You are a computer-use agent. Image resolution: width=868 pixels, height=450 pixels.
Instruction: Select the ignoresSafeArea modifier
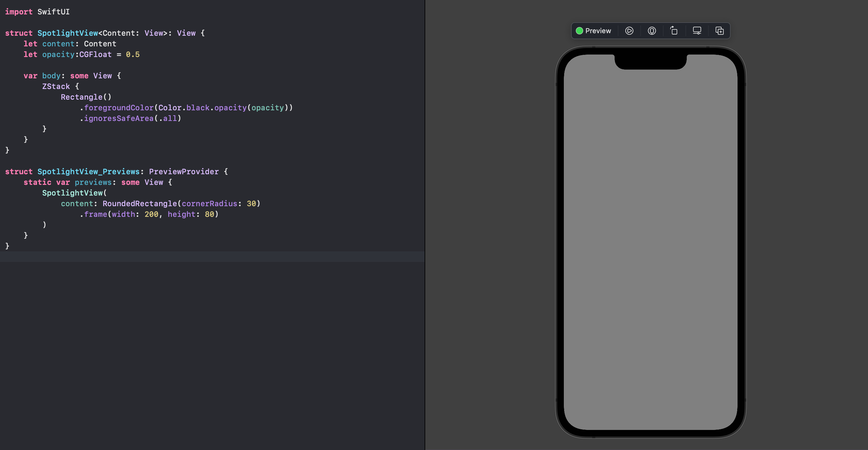pyautogui.click(x=119, y=118)
